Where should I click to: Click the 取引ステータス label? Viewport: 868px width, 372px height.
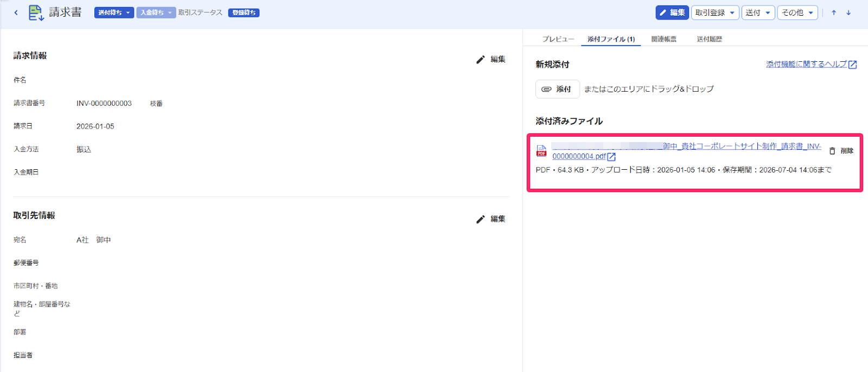200,12
